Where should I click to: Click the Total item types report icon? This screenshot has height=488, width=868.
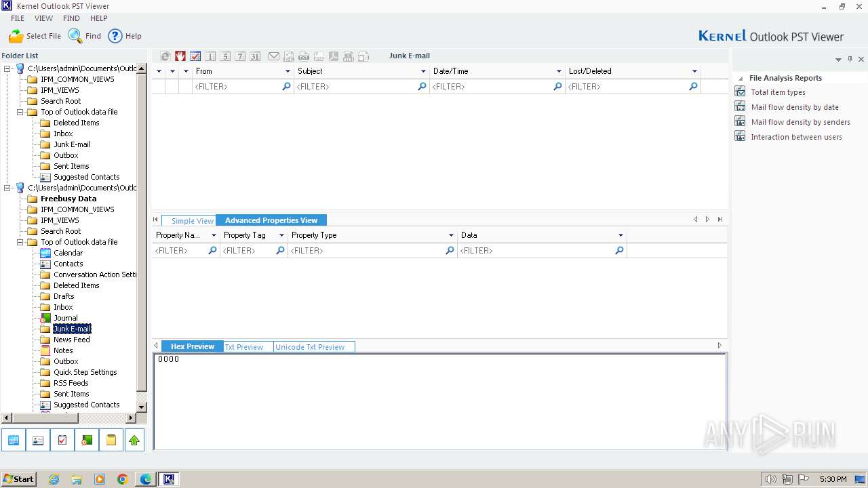[x=741, y=91]
